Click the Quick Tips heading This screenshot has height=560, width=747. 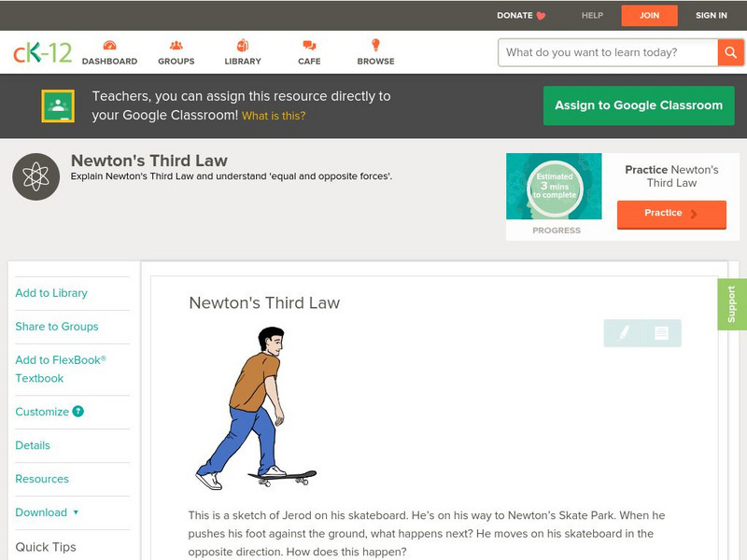[46, 547]
